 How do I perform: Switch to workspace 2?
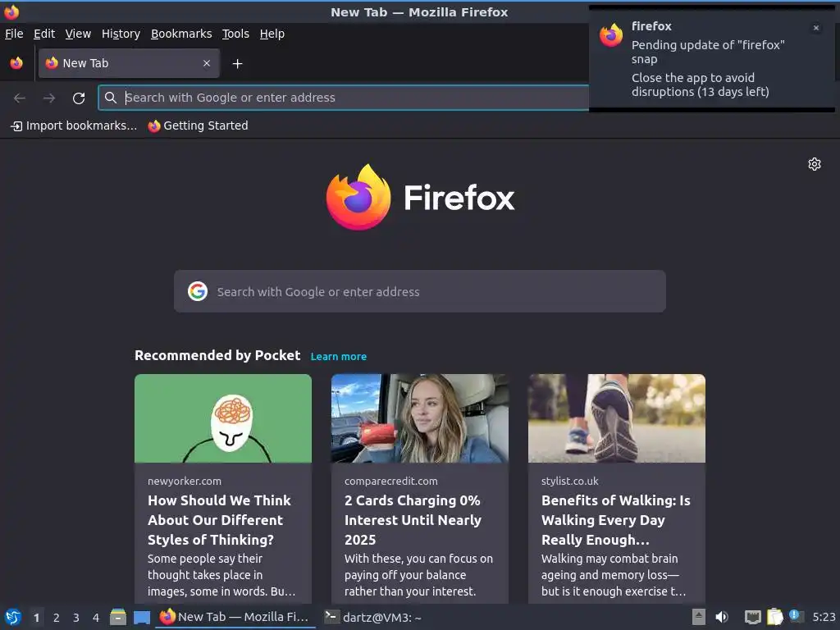coord(57,618)
